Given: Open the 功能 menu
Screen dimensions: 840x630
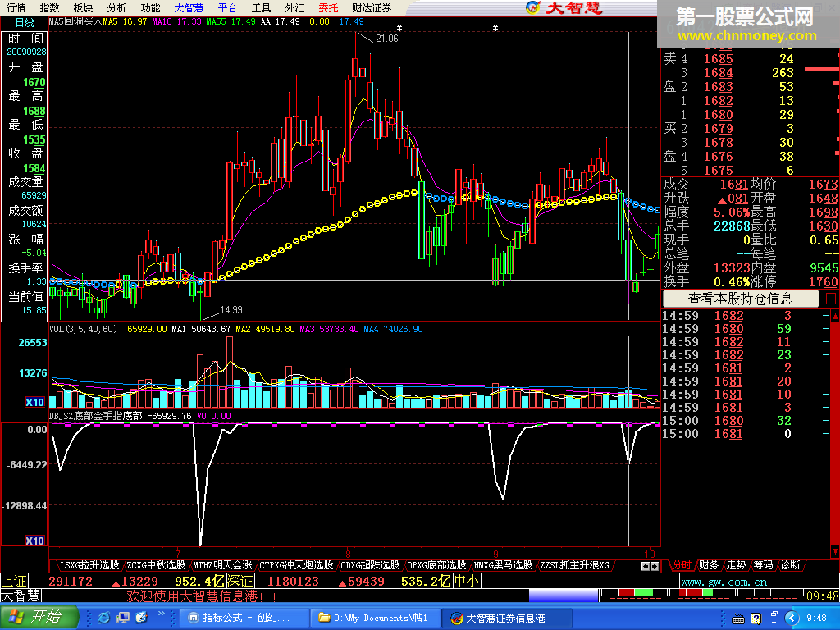Looking at the screenshot, I should point(151,8).
